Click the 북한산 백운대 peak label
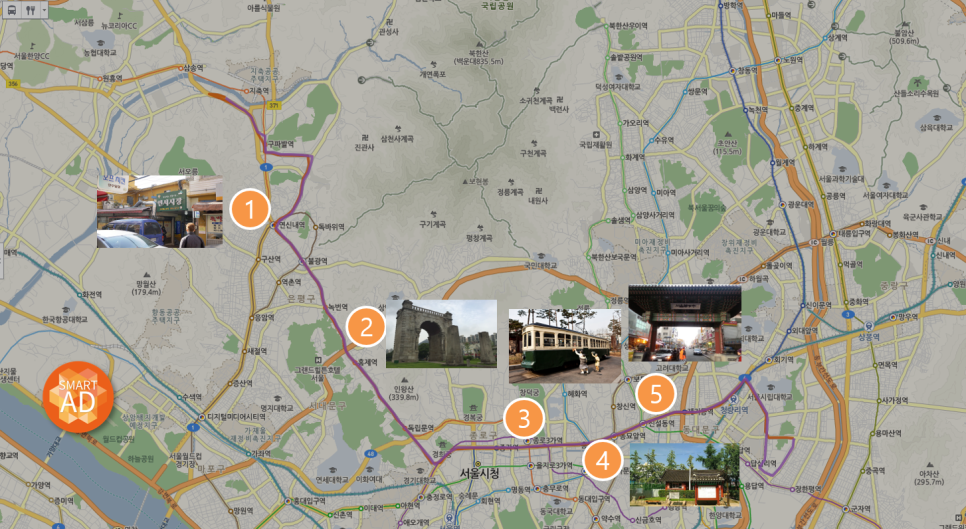 click(479, 57)
